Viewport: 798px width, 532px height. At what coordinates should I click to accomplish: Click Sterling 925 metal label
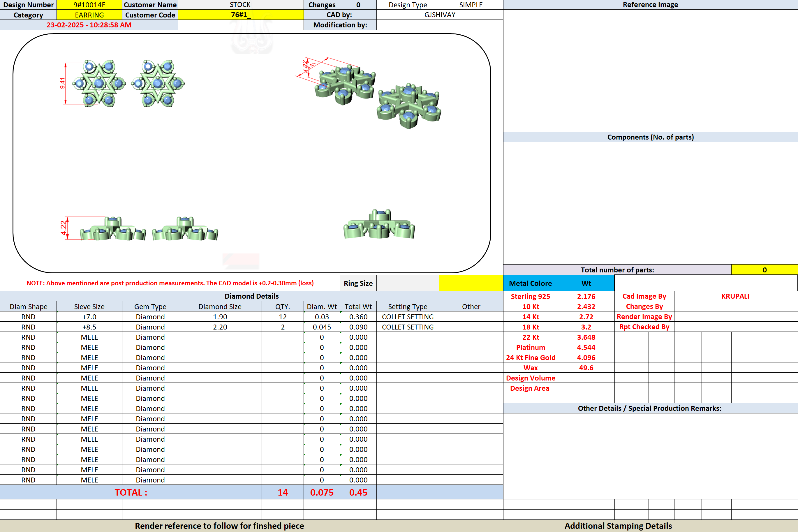click(531, 296)
